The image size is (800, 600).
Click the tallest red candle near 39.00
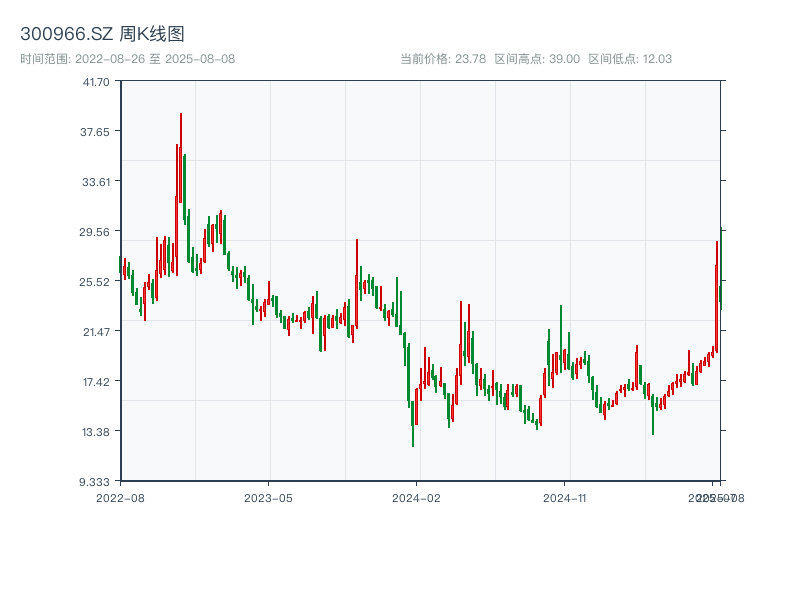[x=181, y=160]
